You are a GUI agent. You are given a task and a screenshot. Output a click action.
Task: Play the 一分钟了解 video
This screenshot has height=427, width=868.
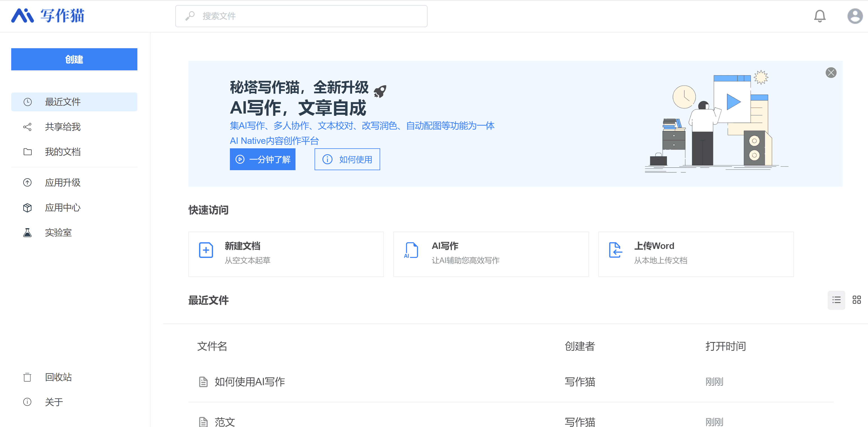(262, 159)
